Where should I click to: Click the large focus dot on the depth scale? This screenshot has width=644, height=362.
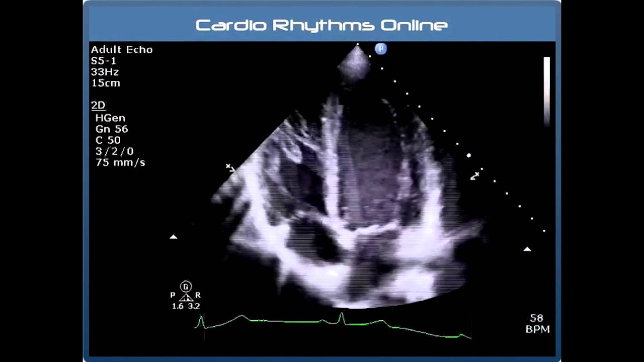point(469,156)
